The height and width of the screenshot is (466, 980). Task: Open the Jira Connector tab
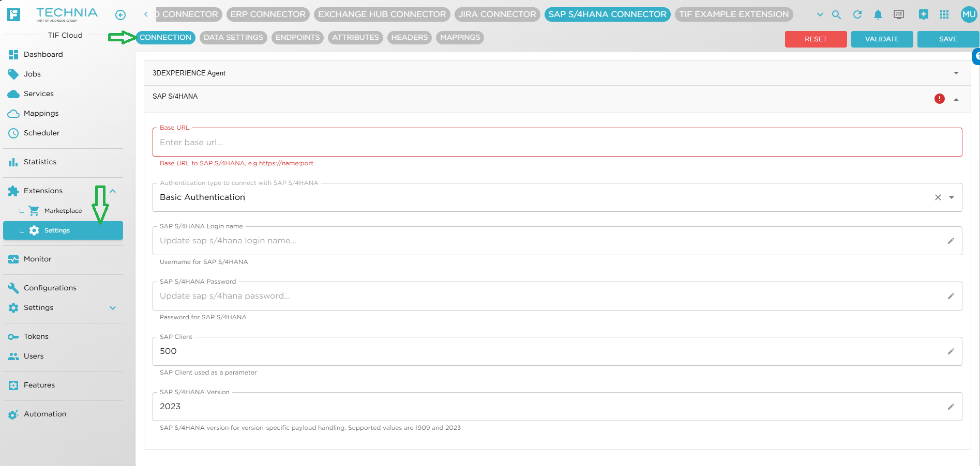coord(497,14)
